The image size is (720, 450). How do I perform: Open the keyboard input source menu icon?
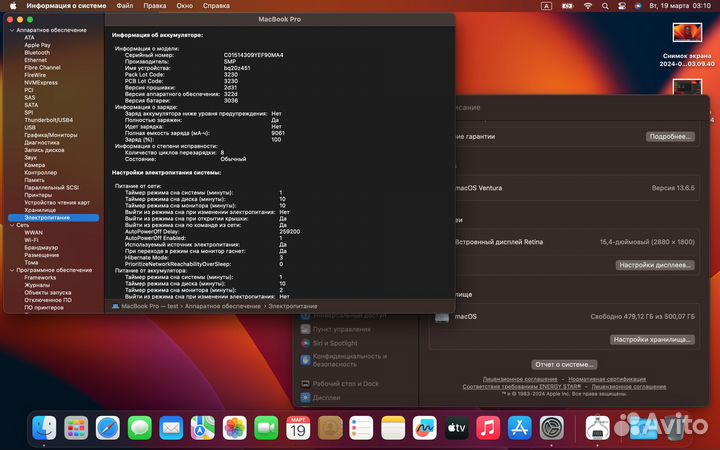(546, 6)
